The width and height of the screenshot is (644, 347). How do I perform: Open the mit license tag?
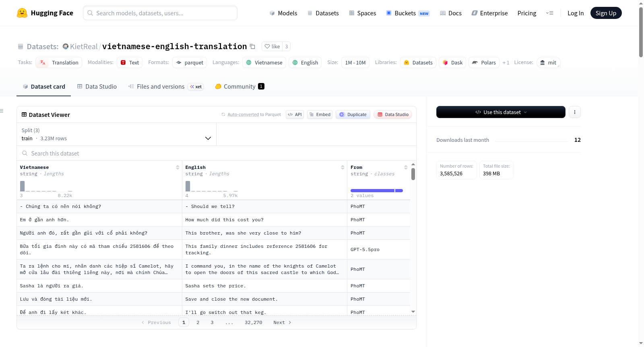[x=548, y=62]
